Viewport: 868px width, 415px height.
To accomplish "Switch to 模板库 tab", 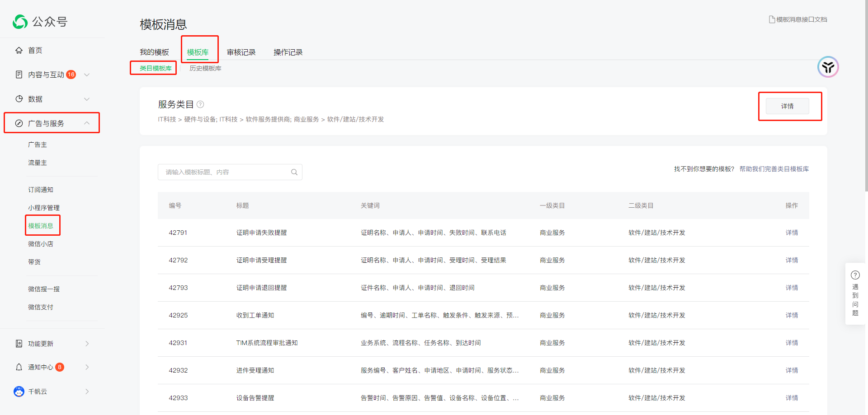I will pos(198,52).
